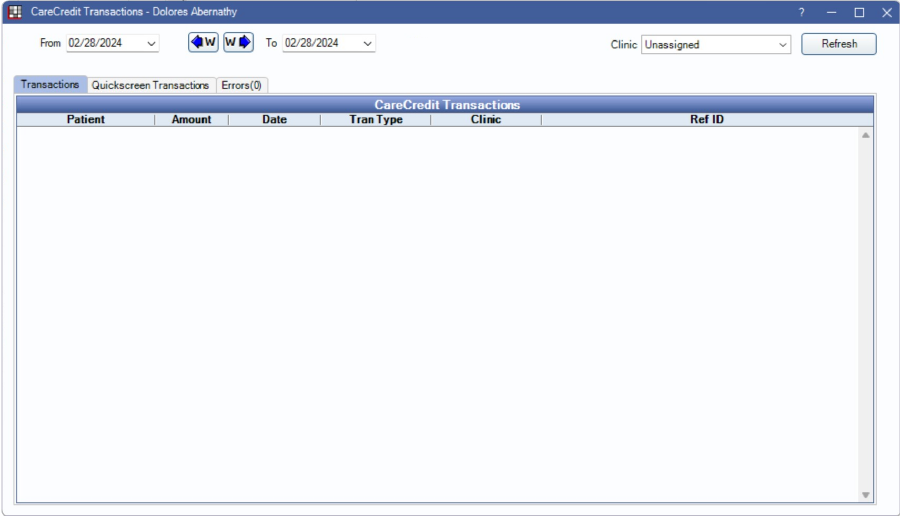Open the Errors(0) tab
Viewport: 900px width, 516px height.
(242, 85)
